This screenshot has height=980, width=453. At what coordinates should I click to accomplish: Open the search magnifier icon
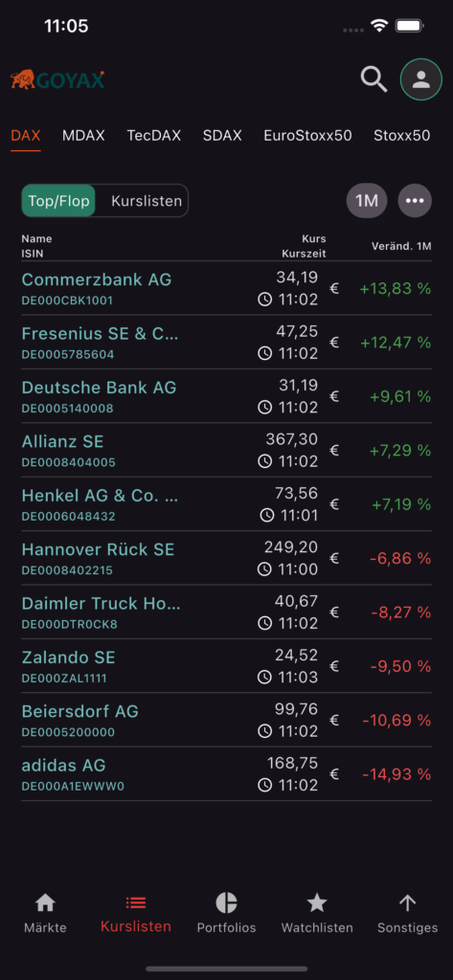(374, 80)
